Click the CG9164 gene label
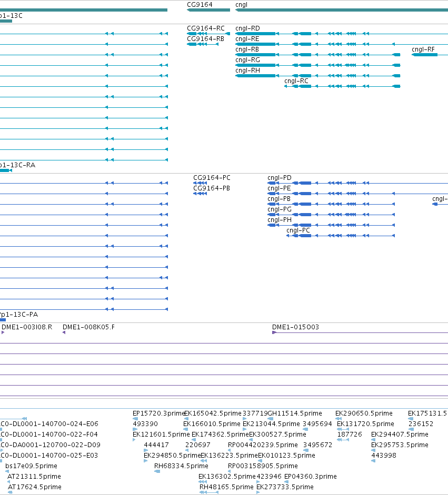The width and height of the screenshot is (448, 495). click(x=200, y=4)
